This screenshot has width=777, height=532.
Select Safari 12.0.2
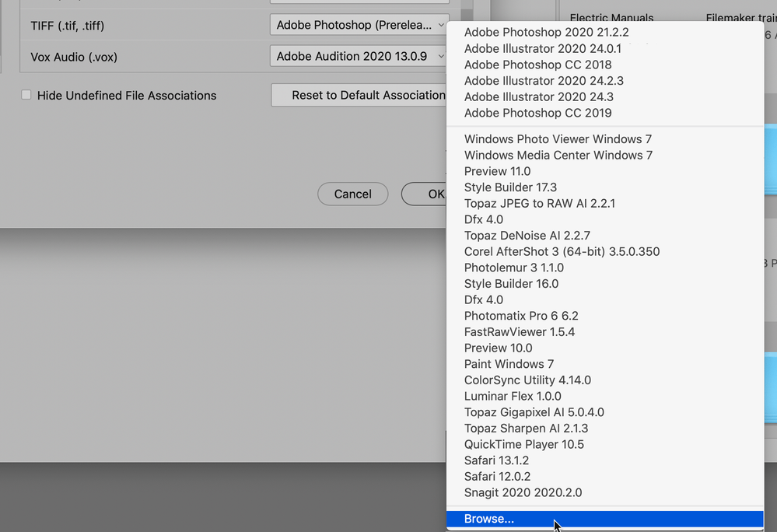pyautogui.click(x=604, y=477)
